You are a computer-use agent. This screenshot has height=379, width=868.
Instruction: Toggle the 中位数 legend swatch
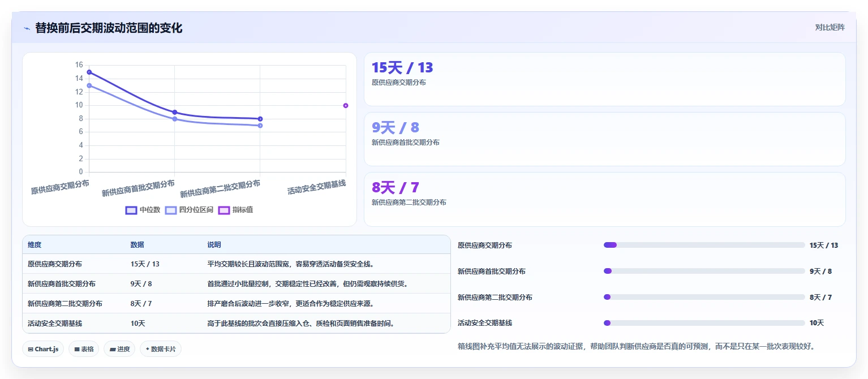131,210
